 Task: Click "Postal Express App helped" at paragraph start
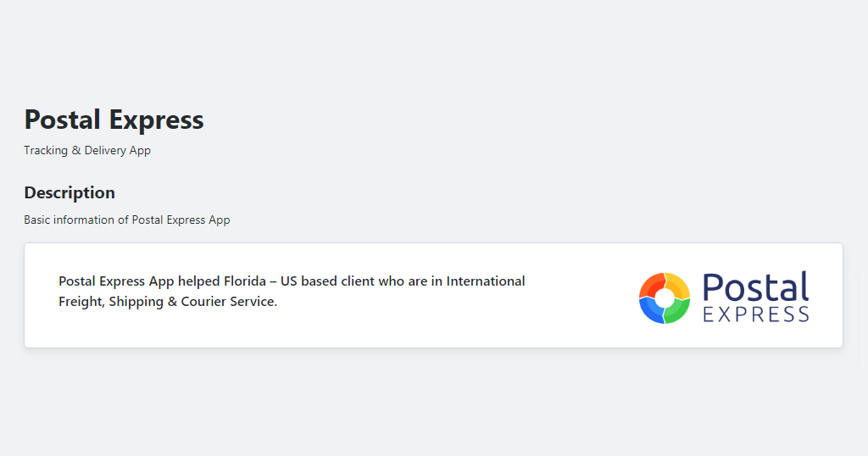[139, 281]
